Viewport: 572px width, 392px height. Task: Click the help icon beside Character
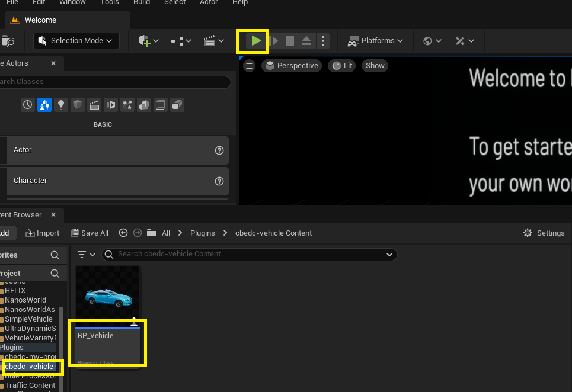(x=219, y=181)
